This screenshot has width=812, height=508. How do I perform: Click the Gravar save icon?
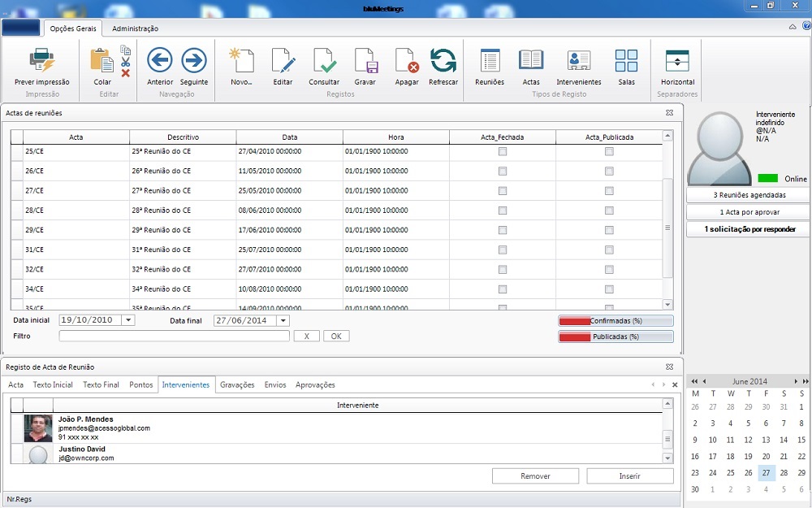(x=365, y=61)
